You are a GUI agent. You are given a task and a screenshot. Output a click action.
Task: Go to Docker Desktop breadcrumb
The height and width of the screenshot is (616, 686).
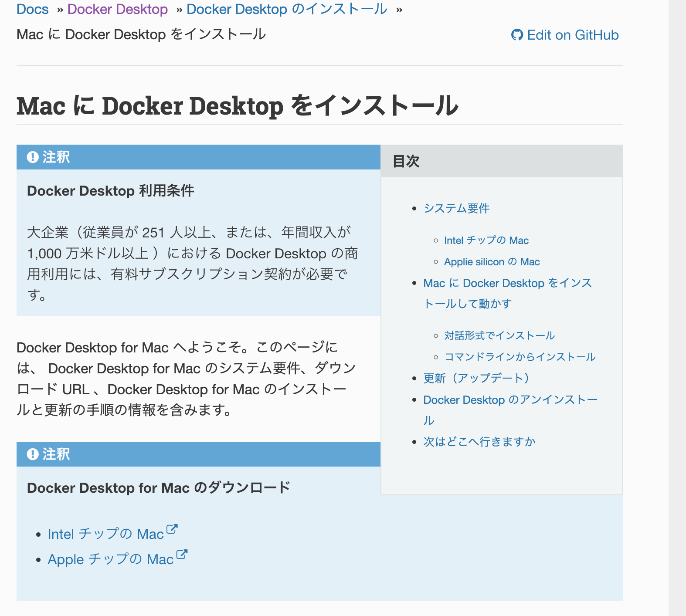[x=117, y=9]
